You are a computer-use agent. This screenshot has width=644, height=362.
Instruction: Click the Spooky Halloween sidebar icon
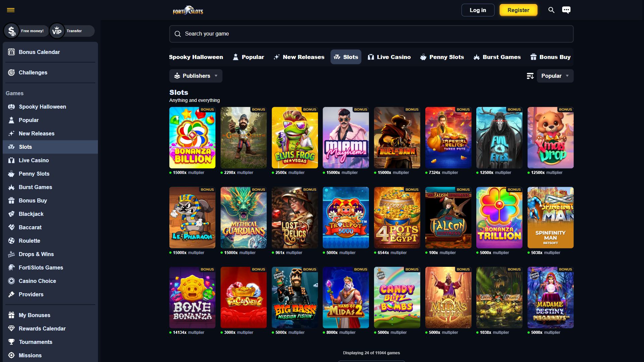pyautogui.click(x=11, y=107)
